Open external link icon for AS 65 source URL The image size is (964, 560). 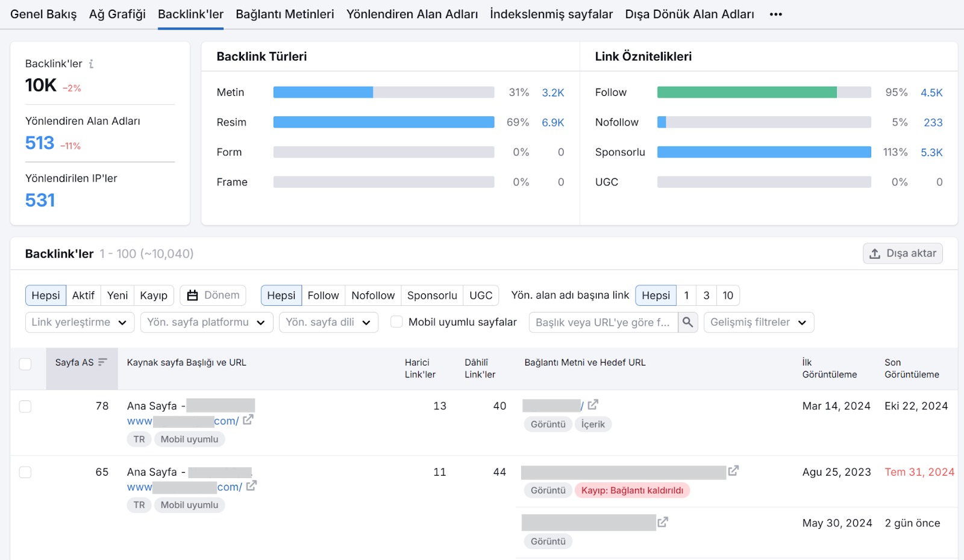251,486
